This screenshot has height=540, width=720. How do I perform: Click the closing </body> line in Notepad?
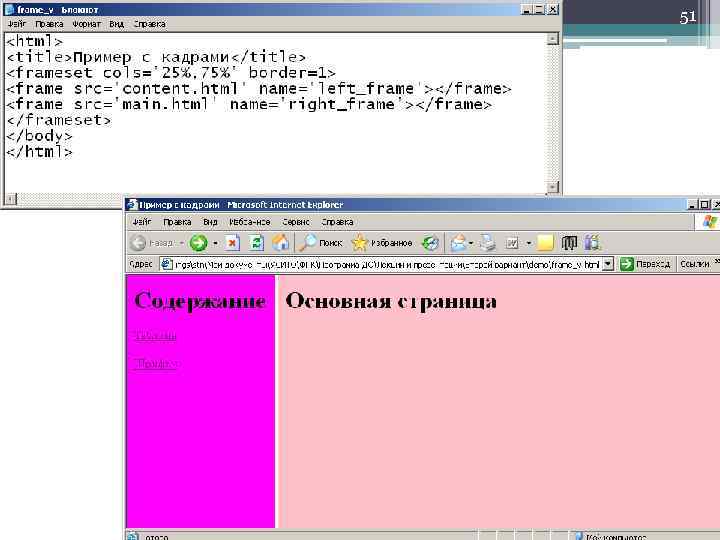click(39, 136)
